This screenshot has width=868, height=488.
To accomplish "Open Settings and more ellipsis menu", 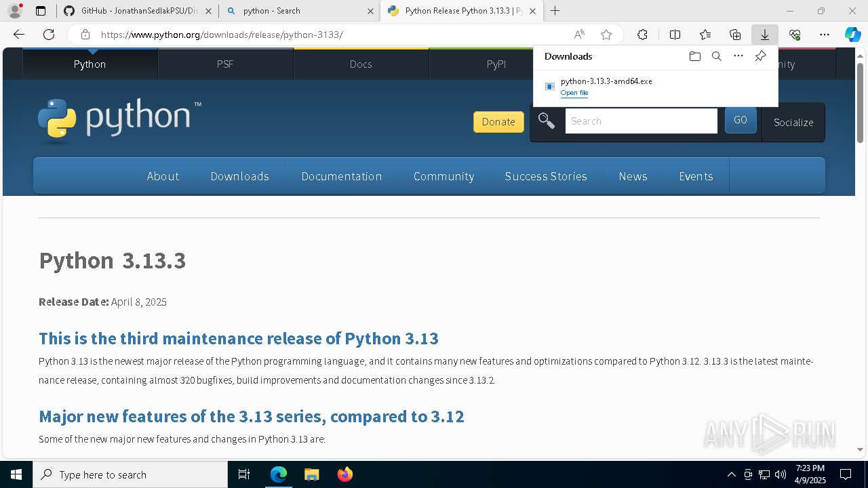I will pos(825,35).
